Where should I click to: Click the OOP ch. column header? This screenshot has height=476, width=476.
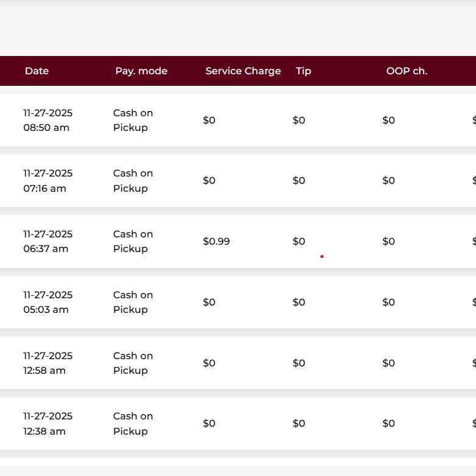407,71
